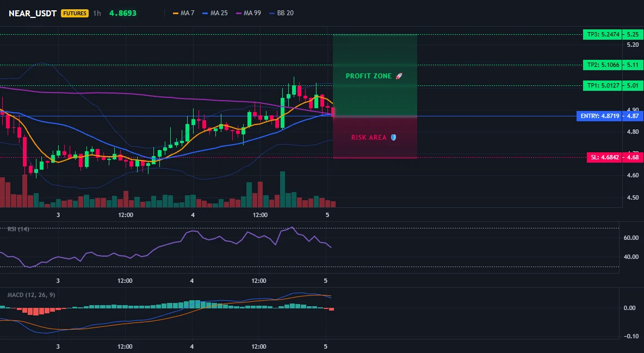Click the green 5.11 axis tag
The width and height of the screenshot is (644, 353).
tap(633, 65)
